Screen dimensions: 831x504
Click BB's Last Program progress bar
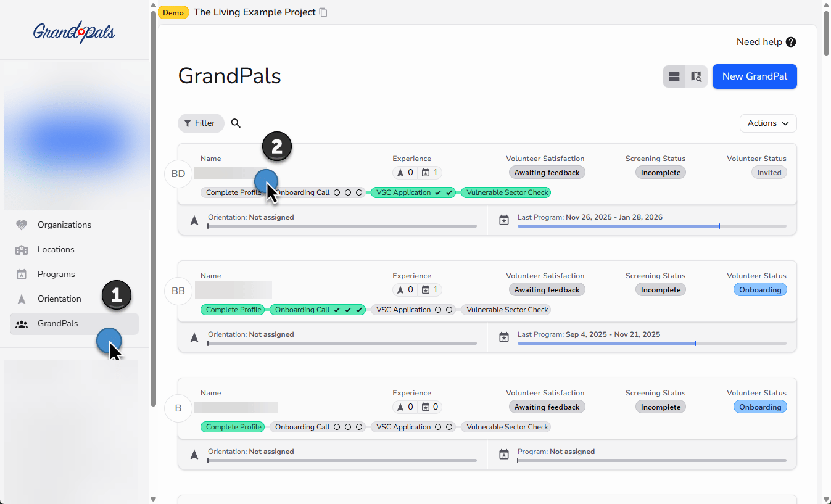click(x=652, y=344)
